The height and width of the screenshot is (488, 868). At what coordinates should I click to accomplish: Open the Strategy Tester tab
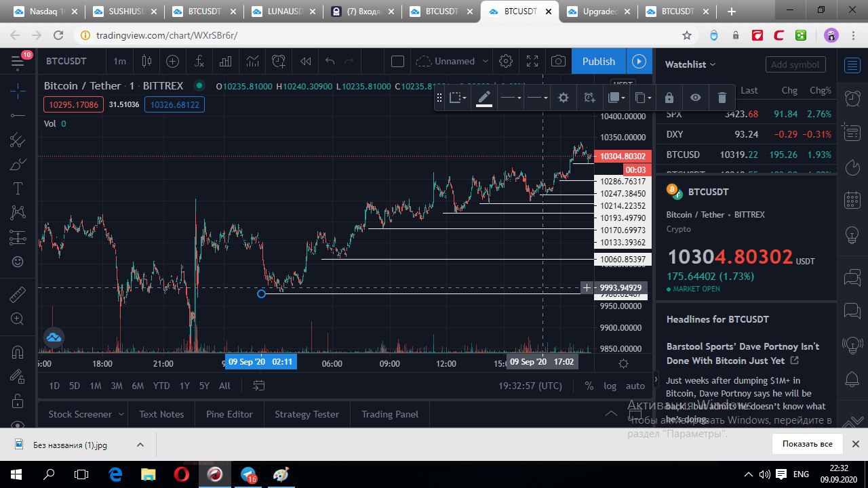(307, 414)
